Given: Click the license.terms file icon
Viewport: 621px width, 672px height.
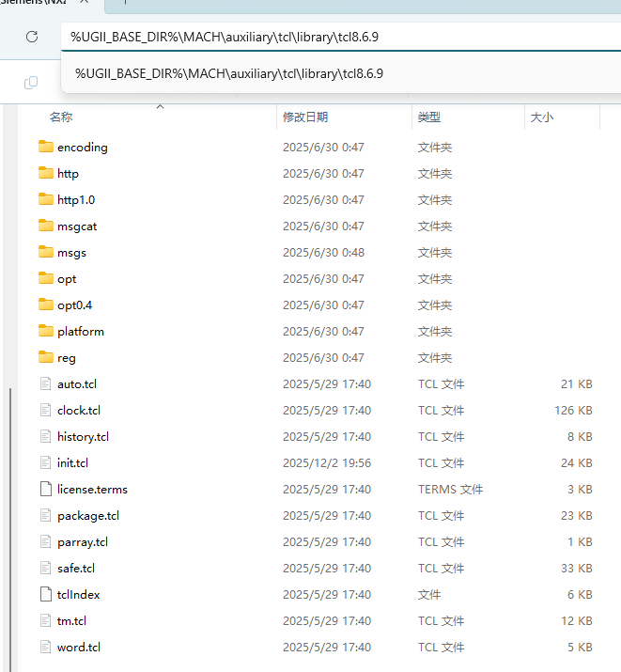Looking at the screenshot, I should pyautogui.click(x=45, y=489).
